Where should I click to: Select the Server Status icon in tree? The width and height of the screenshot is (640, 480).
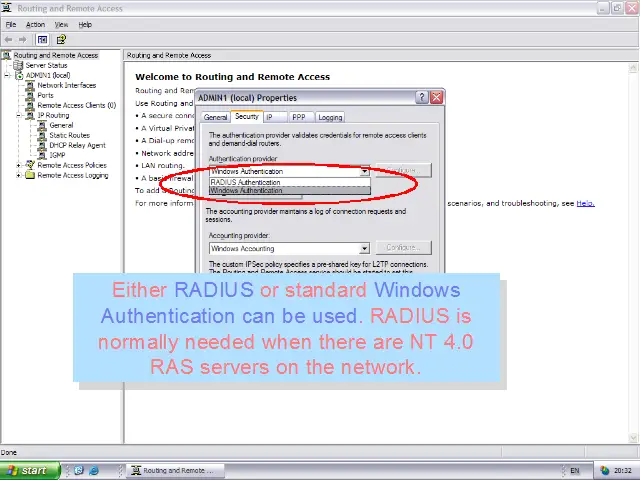(x=18, y=65)
